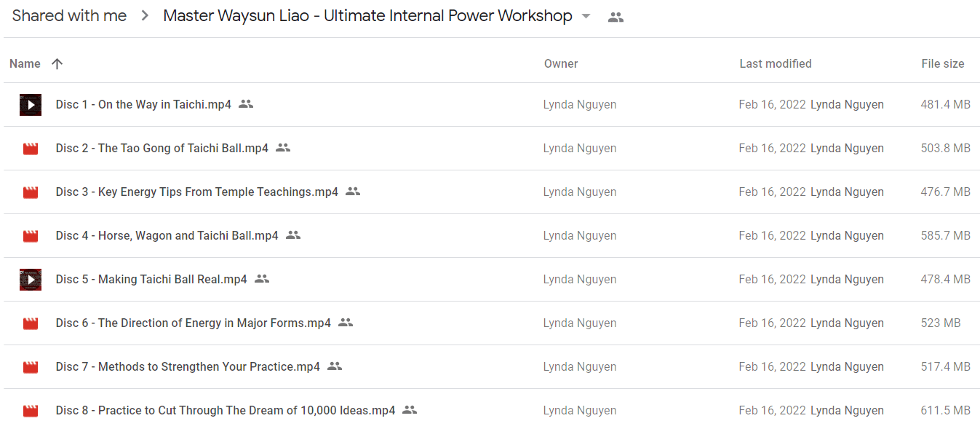This screenshot has width=980, height=429.
Task: Click the red video file icon for Disc 2
Action: [31, 149]
